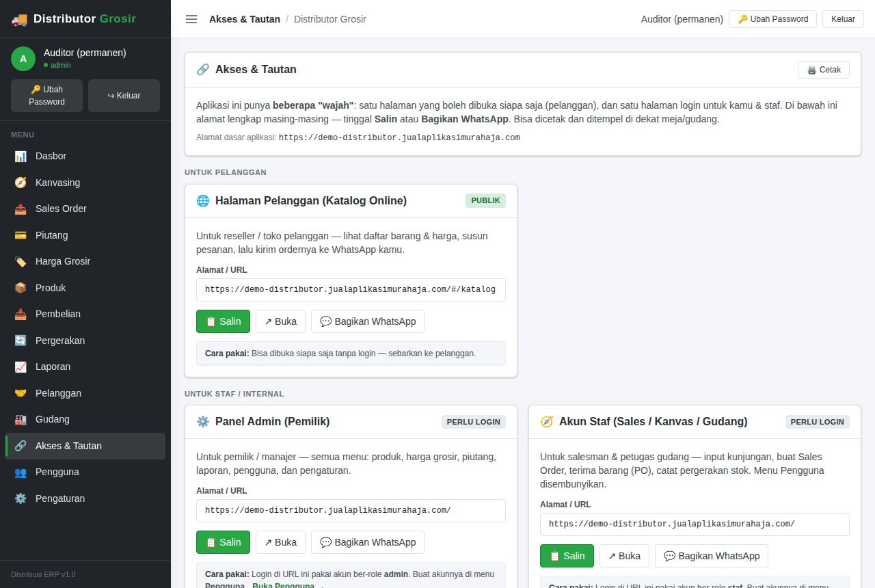Click the Katalog Online URL input field
Screen dimensions: 875x588
coord(351,290)
